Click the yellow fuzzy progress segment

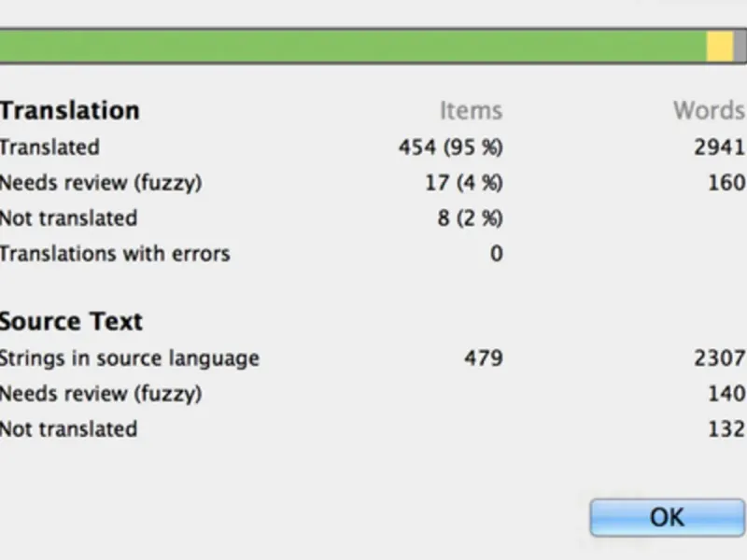point(719,47)
